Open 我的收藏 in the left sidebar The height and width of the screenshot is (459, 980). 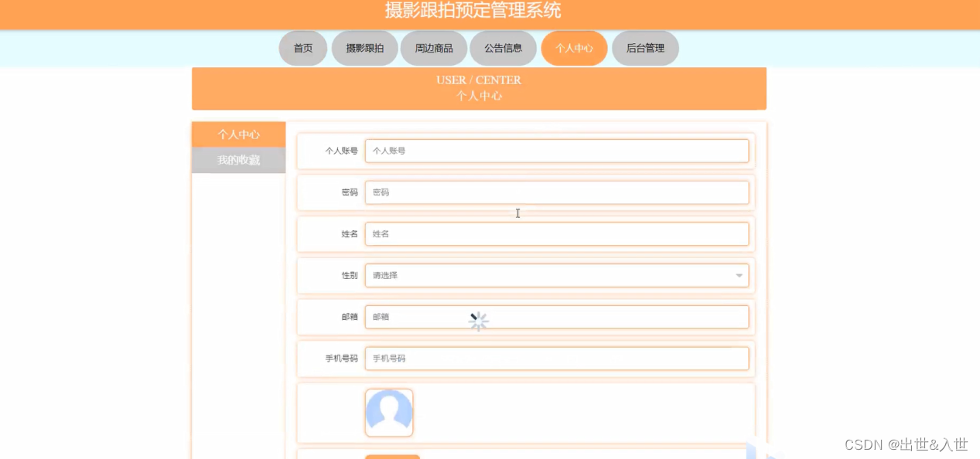tap(238, 160)
